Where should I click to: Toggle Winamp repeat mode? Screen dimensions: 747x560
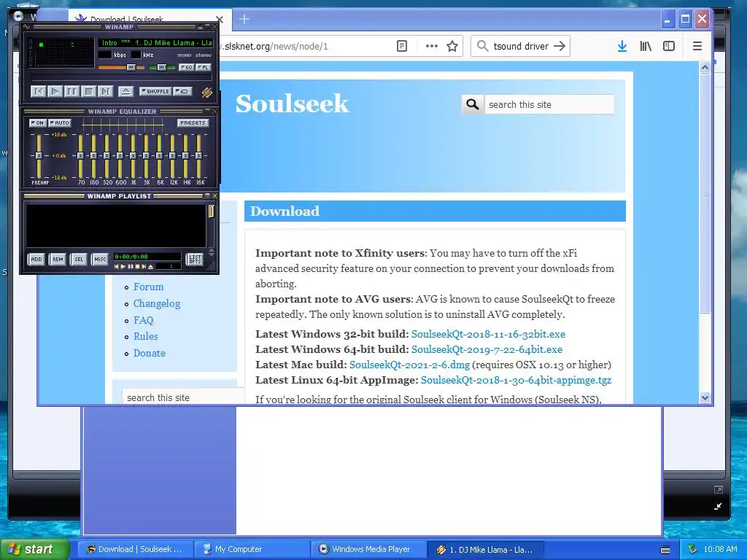pos(182,91)
